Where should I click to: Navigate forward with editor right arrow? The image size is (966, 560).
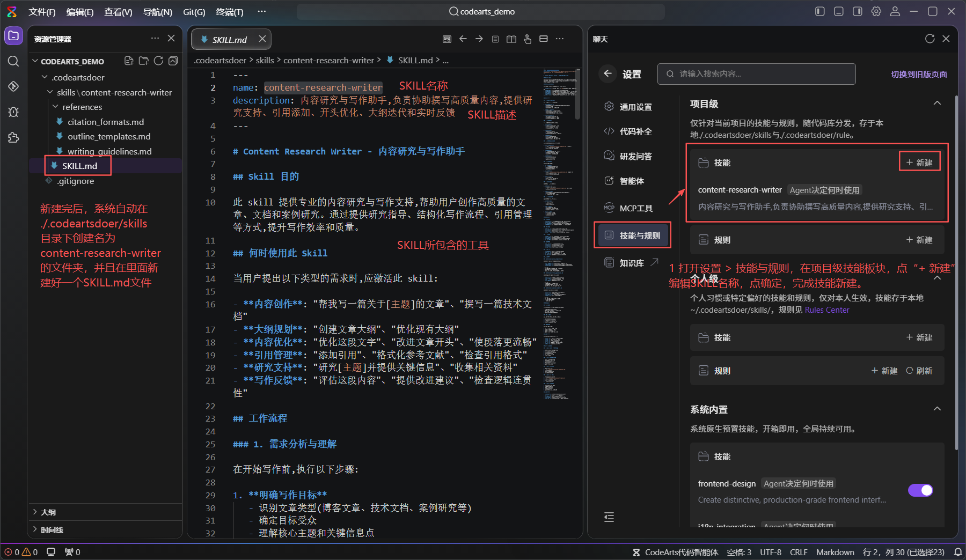click(479, 39)
